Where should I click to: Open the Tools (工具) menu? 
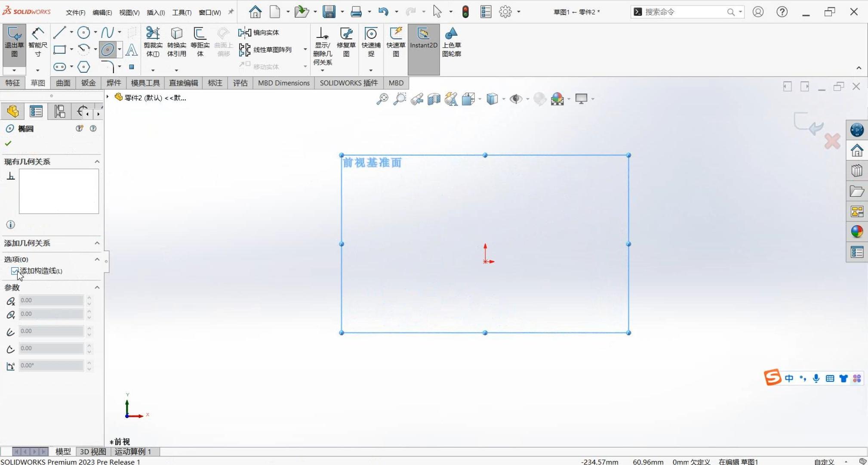(x=182, y=12)
